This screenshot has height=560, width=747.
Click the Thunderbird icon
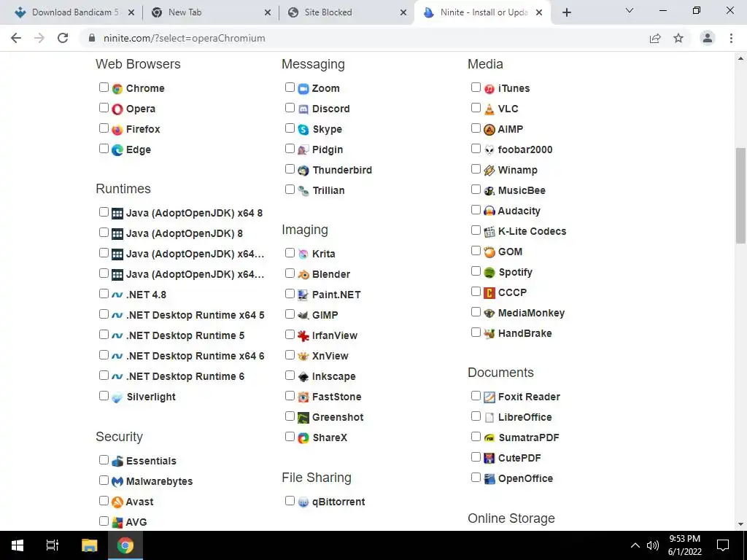coord(303,171)
